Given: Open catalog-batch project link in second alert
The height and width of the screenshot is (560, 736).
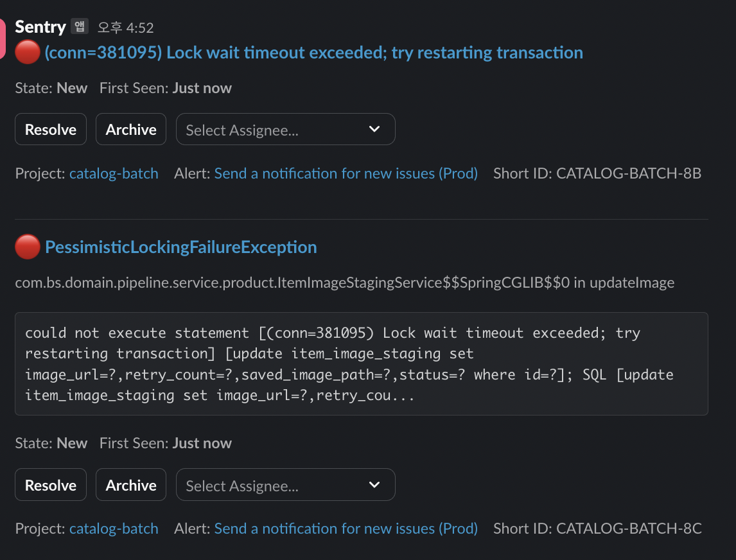Looking at the screenshot, I should click(x=114, y=529).
